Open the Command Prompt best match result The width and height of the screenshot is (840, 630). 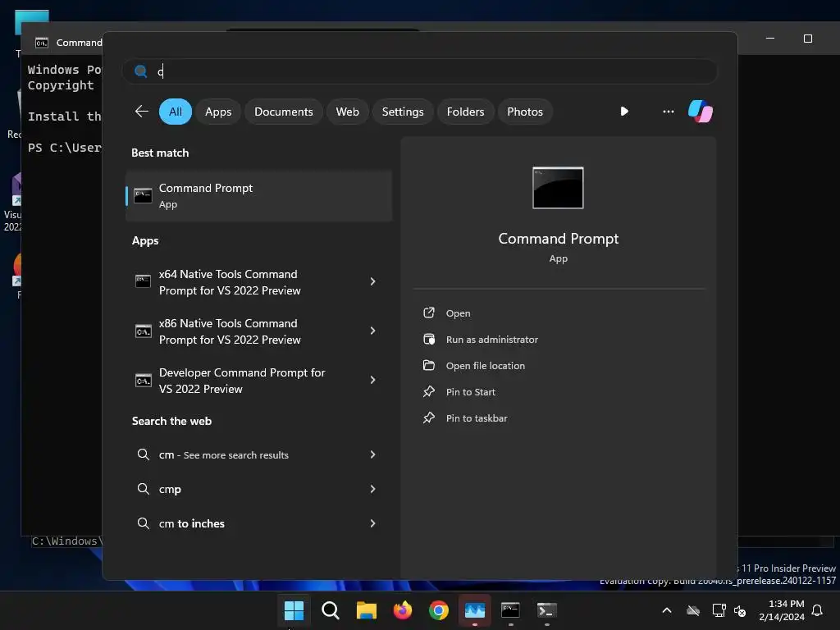[x=258, y=196]
